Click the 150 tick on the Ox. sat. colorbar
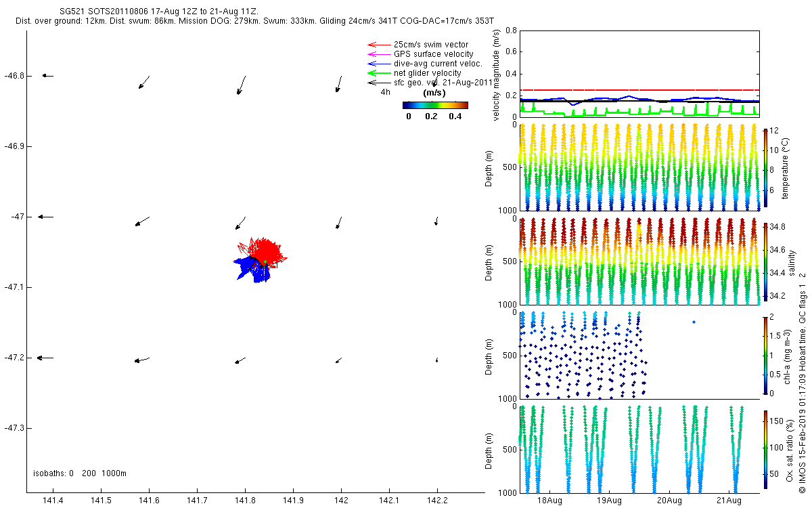Image resolution: width=812 pixels, height=508 pixels. pyautogui.click(x=777, y=421)
